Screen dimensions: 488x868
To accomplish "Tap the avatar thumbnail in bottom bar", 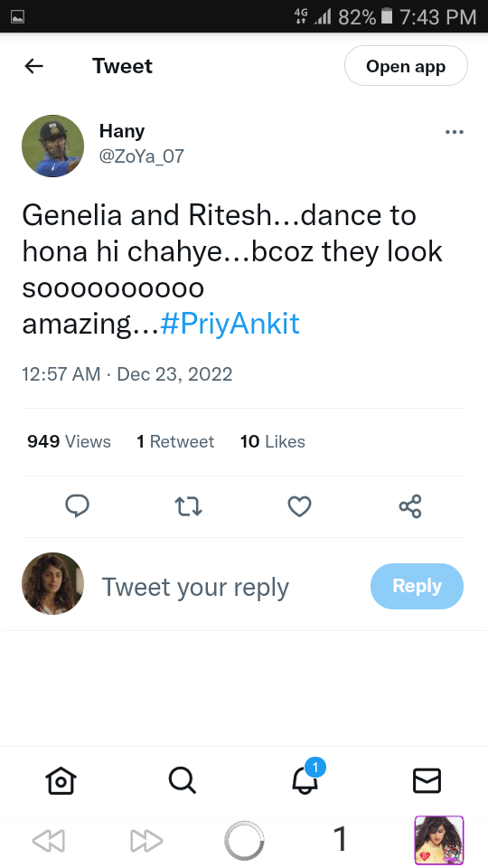I will [439, 840].
